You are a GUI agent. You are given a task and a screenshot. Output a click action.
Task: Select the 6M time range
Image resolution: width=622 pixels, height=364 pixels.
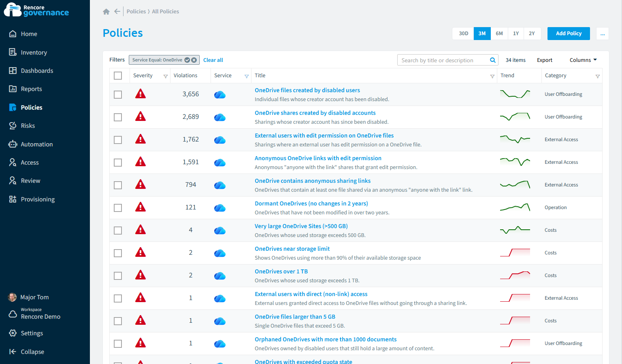(499, 34)
